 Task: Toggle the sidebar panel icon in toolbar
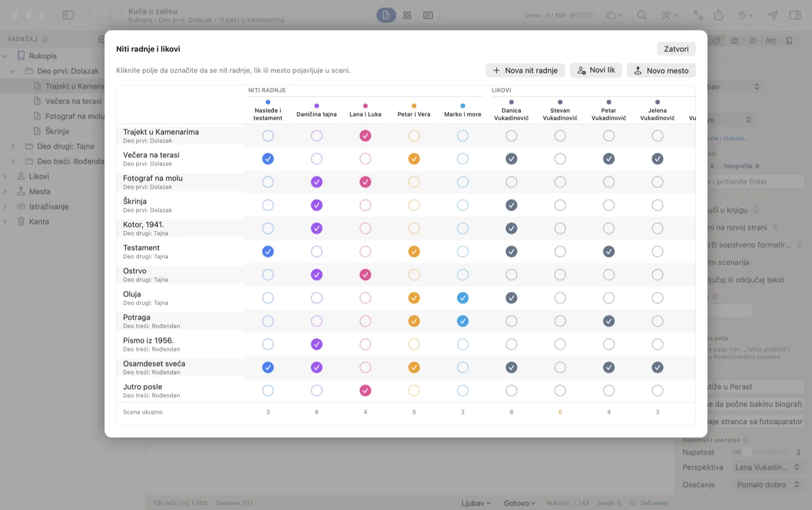[68, 15]
